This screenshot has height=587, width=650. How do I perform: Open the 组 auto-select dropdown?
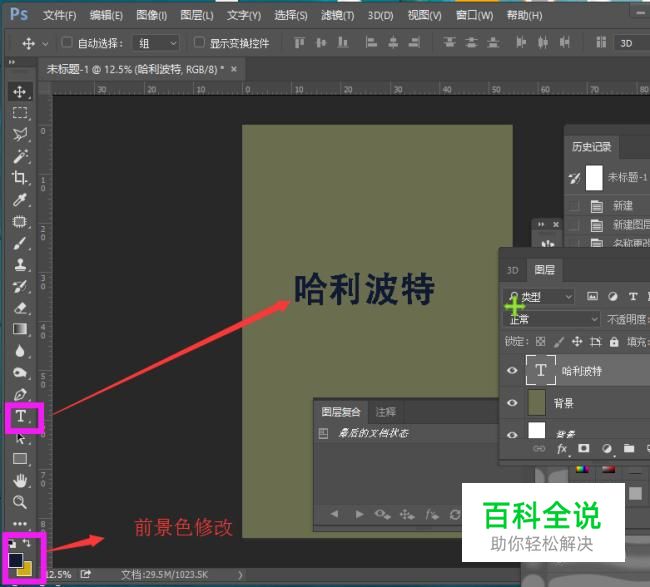point(156,43)
